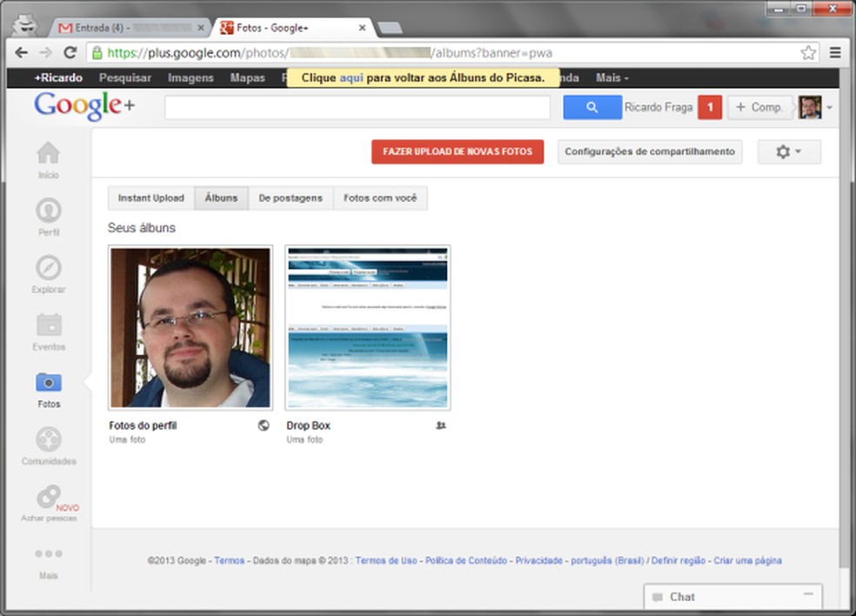The height and width of the screenshot is (616, 856).
Task: Click the Definir região footer link
Action: (678, 560)
